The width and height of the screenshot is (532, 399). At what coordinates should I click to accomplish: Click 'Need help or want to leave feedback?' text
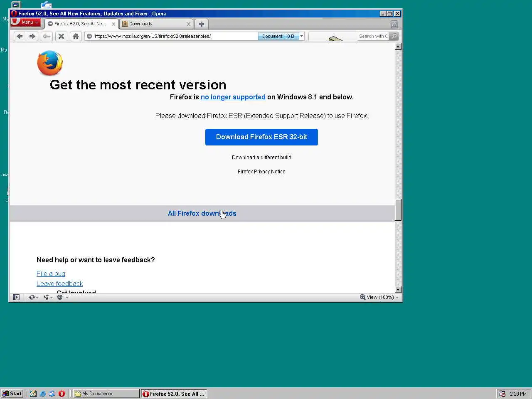click(x=96, y=260)
